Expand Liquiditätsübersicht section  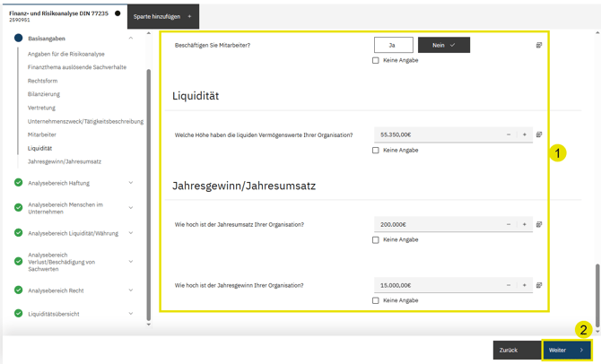[131, 314]
